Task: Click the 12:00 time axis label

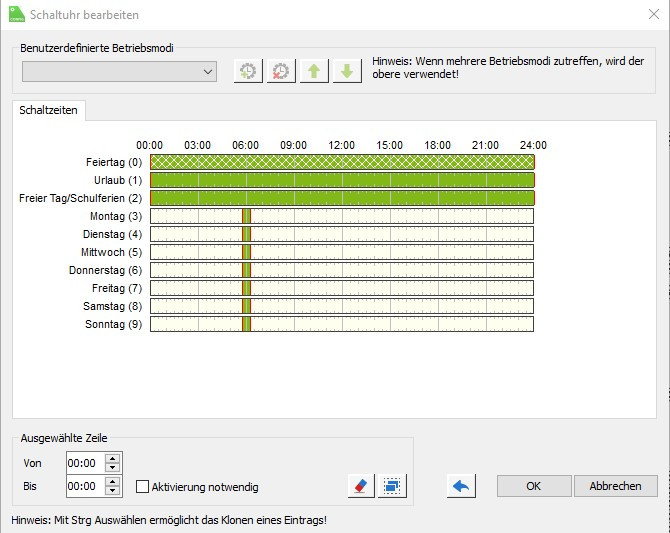Action: click(x=341, y=145)
